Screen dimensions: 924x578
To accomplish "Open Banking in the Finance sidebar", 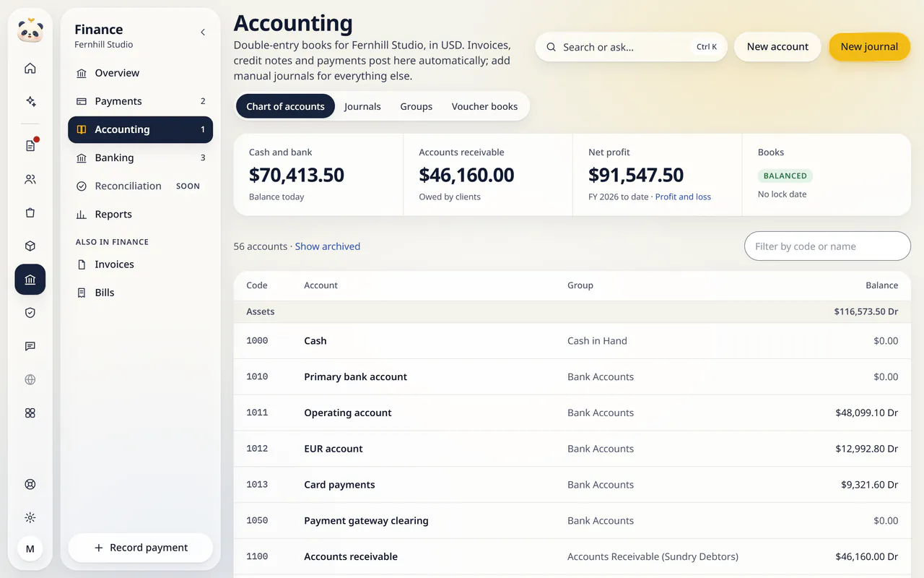I will coord(140,158).
